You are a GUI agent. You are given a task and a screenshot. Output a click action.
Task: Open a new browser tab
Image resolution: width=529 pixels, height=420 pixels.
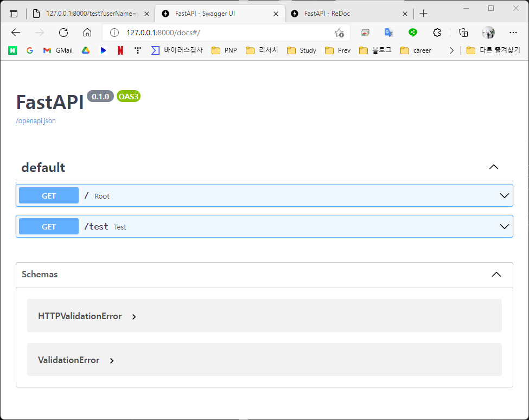tap(423, 14)
